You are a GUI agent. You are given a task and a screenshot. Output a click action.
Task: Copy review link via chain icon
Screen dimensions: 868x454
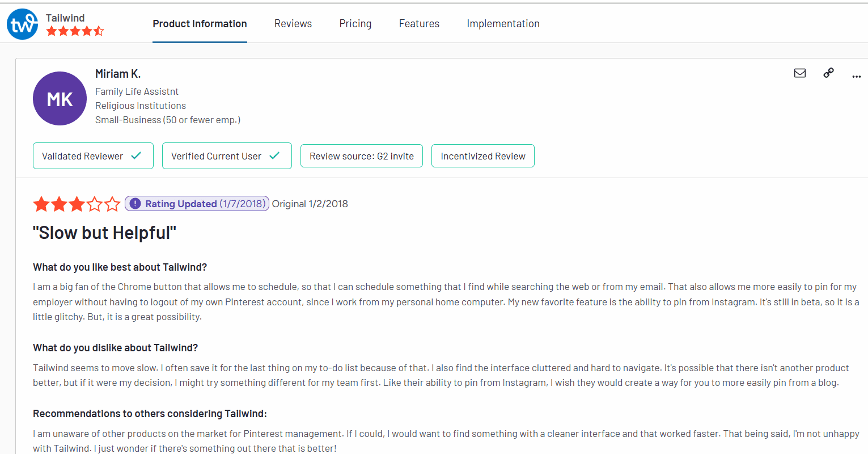(828, 73)
